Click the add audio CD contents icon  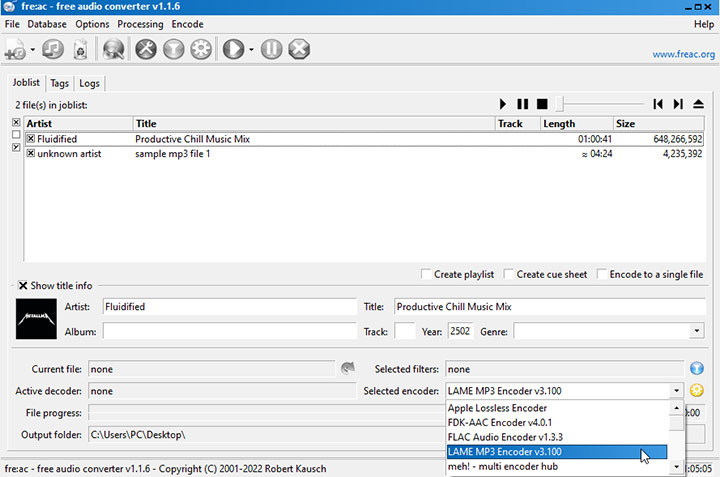[53, 49]
